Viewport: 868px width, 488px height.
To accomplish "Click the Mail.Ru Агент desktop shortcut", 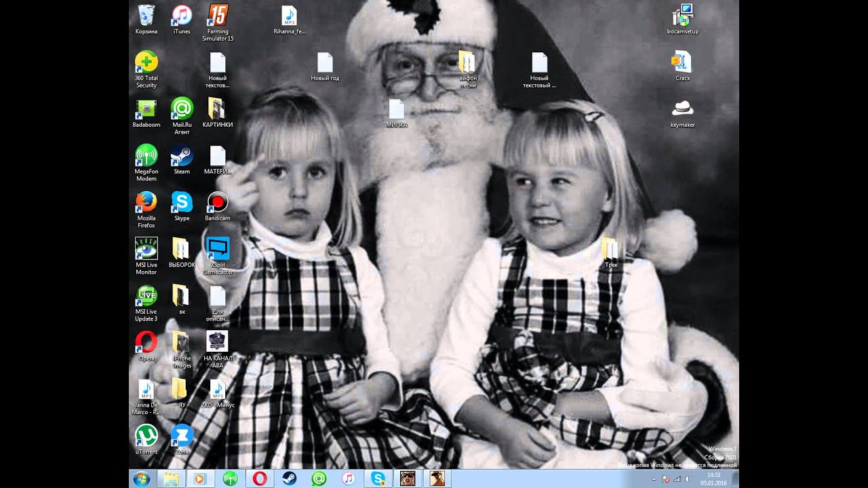I will pos(182,117).
